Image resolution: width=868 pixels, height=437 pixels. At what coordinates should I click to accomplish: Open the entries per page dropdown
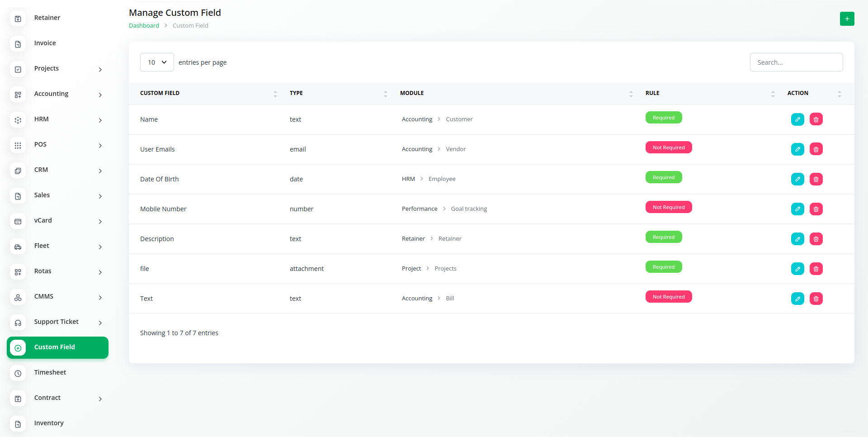(x=157, y=62)
